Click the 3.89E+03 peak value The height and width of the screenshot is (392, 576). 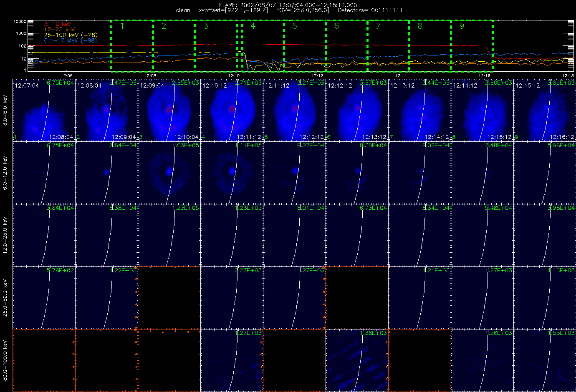(561, 83)
